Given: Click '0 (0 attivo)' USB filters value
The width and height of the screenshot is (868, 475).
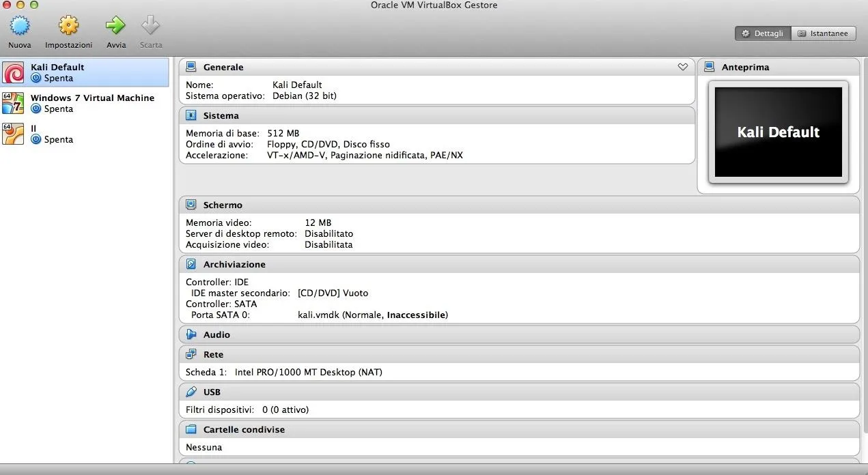Looking at the screenshot, I should click(x=285, y=409).
